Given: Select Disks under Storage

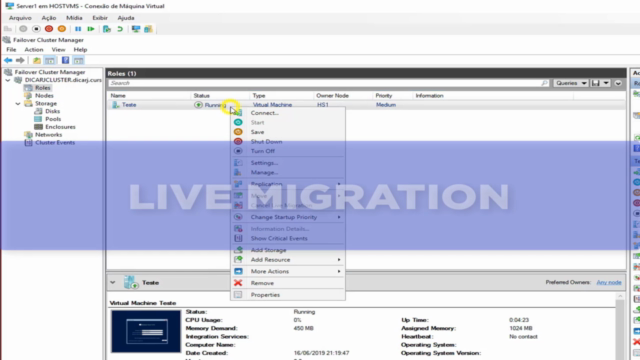Looking at the screenshot, I should (x=53, y=111).
